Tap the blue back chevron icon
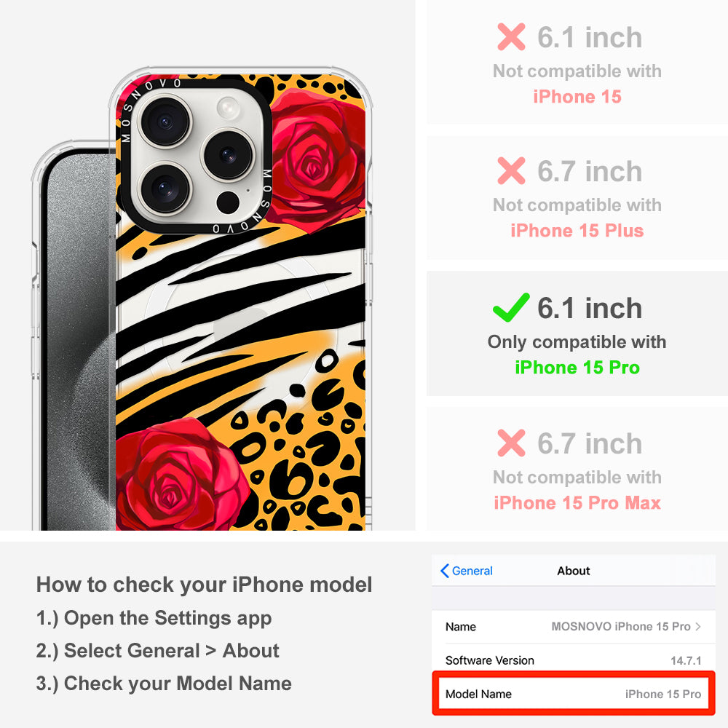The width and height of the screenshot is (728, 728). pyautogui.click(x=444, y=571)
